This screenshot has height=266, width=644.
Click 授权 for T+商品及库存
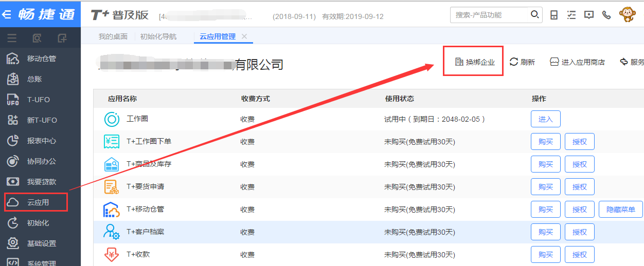point(580,164)
